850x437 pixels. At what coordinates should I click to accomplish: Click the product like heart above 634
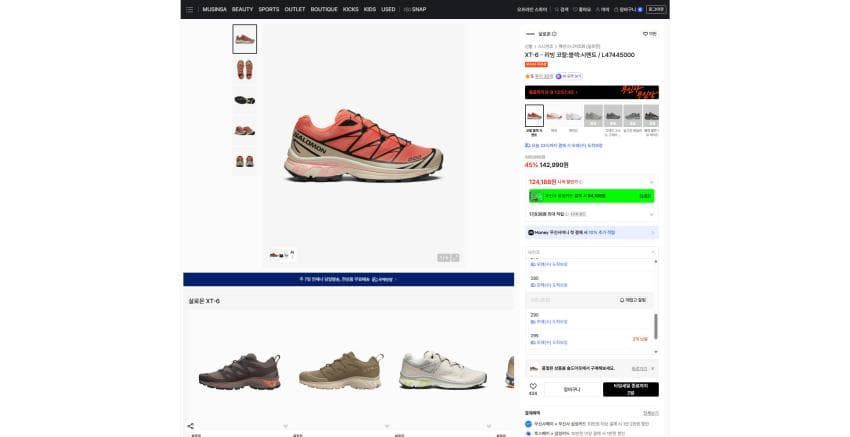point(533,387)
